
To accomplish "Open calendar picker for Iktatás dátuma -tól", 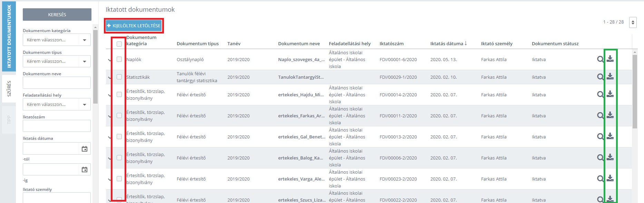I will 85,149.
